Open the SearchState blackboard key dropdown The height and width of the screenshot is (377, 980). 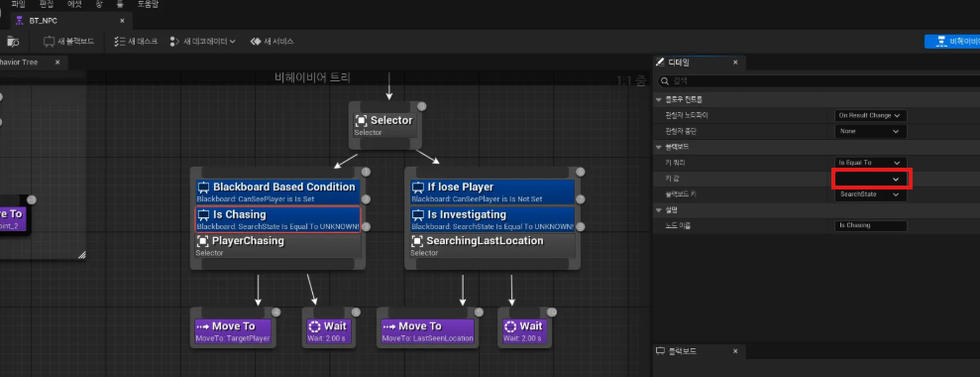[x=871, y=194]
